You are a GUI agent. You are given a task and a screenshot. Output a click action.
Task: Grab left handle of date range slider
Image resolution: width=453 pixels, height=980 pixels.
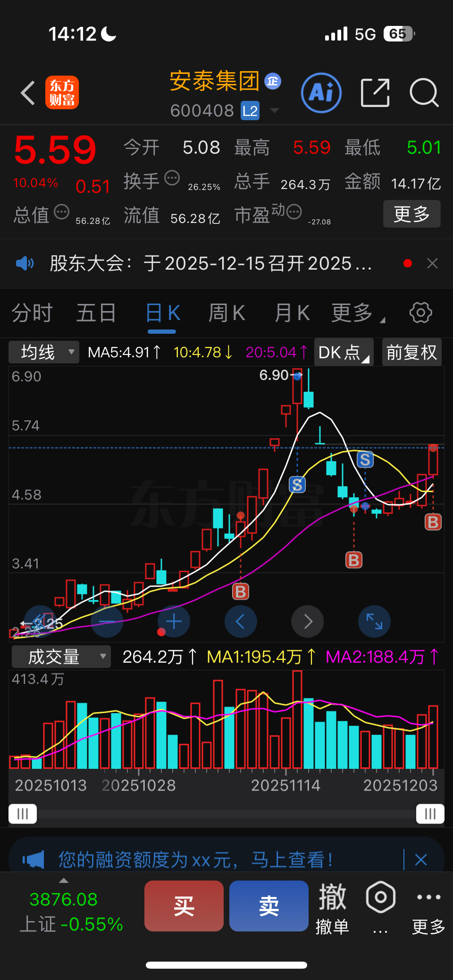23,814
